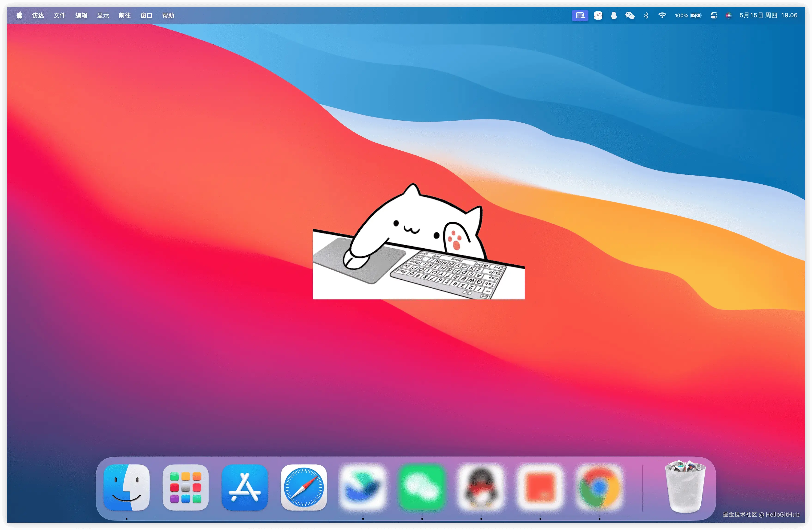Open the Bluetooth status menu
The height and width of the screenshot is (530, 812).
pos(646,15)
